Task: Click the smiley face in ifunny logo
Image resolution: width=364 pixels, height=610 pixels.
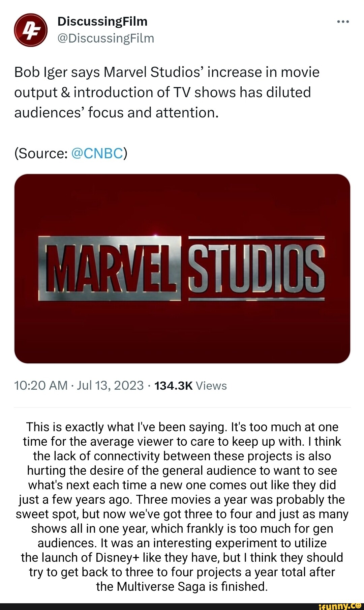Action: [x=358, y=605]
